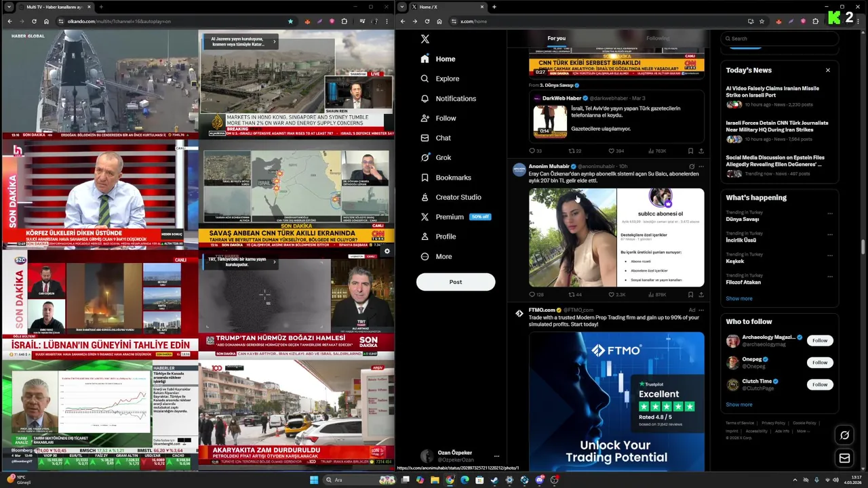Expand TRT channel info banner

click(x=275, y=262)
